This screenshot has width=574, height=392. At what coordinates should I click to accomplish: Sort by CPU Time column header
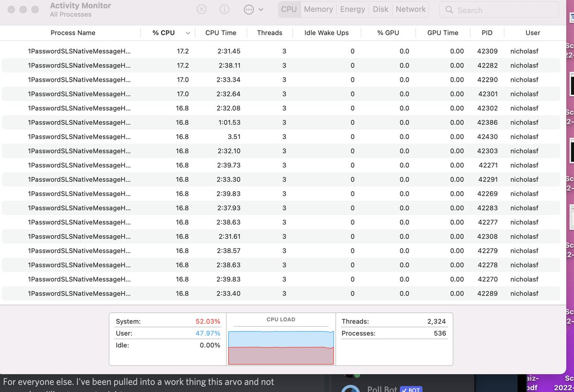pos(221,33)
